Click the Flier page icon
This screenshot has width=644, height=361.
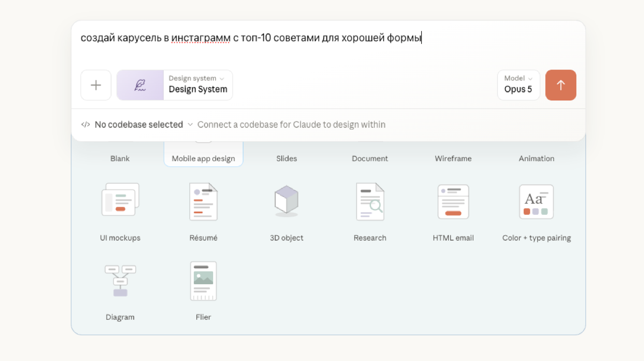(x=203, y=281)
